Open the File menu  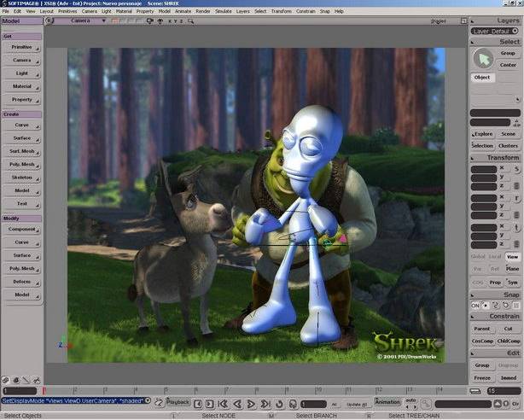6,11
